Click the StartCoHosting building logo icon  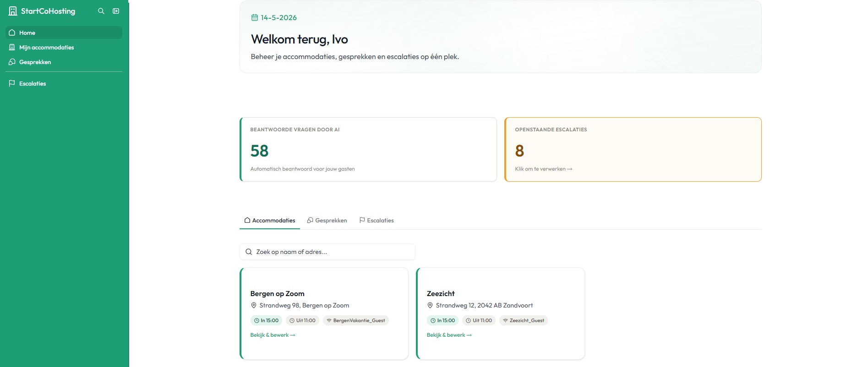coord(13,11)
